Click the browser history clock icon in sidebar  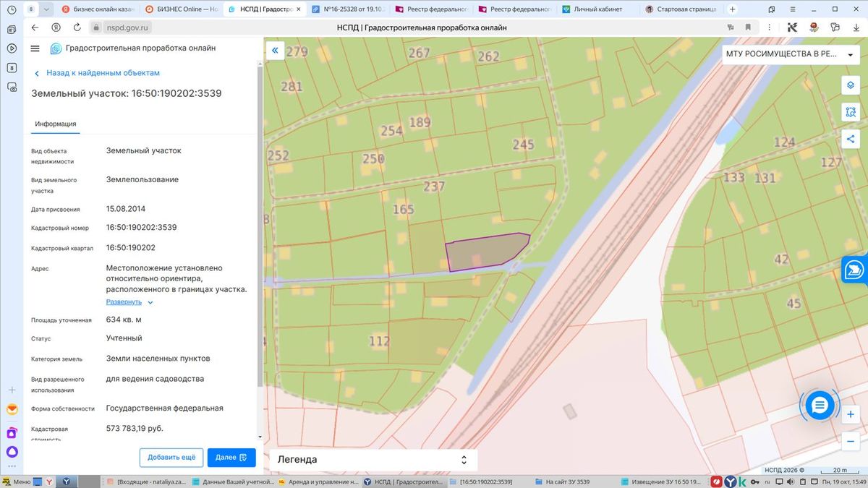(12, 9)
